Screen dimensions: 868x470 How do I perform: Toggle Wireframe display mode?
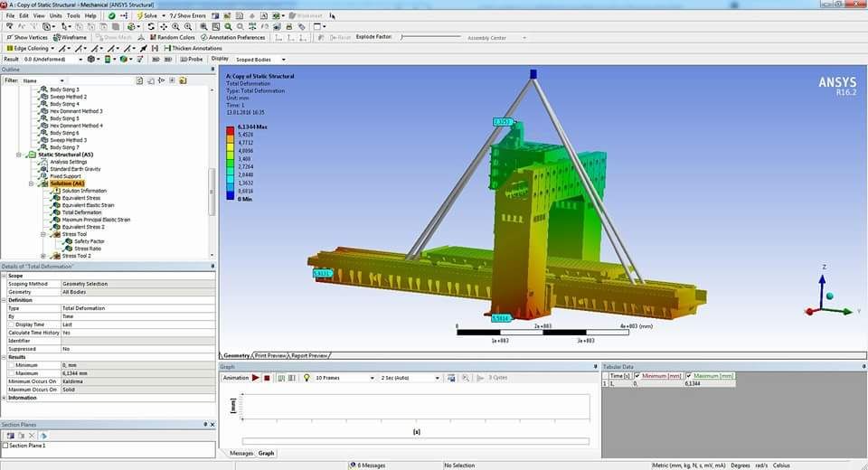click(70, 37)
